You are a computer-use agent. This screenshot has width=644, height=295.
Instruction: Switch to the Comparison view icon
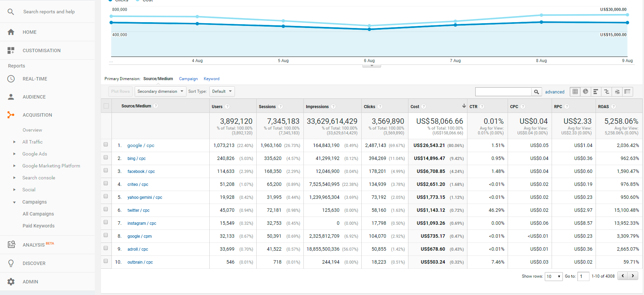(x=606, y=91)
